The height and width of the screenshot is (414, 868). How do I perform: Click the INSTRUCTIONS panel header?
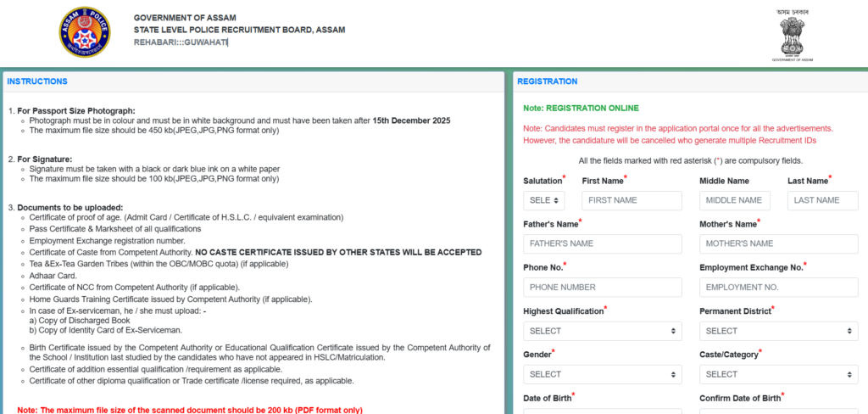37,81
